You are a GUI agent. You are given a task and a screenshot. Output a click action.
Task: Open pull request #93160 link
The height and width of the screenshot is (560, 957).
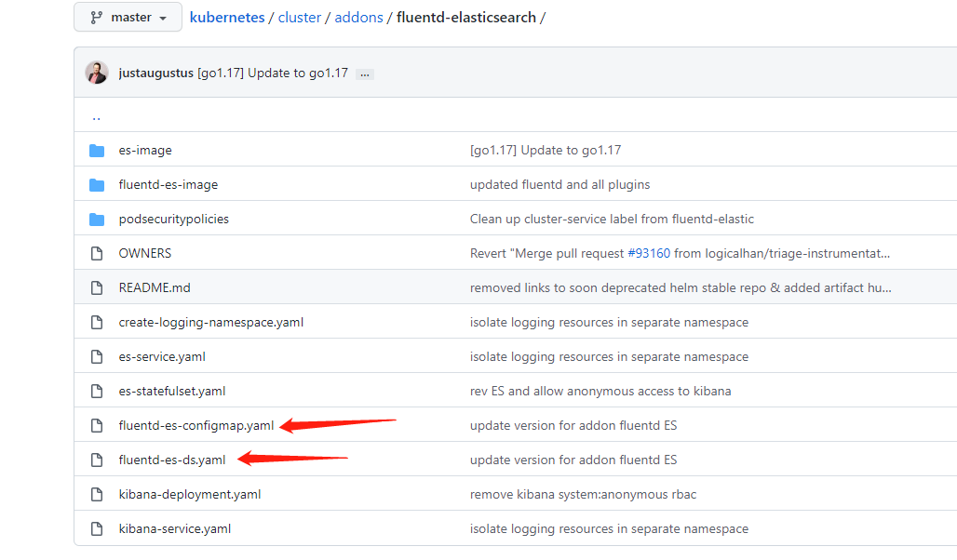(649, 254)
